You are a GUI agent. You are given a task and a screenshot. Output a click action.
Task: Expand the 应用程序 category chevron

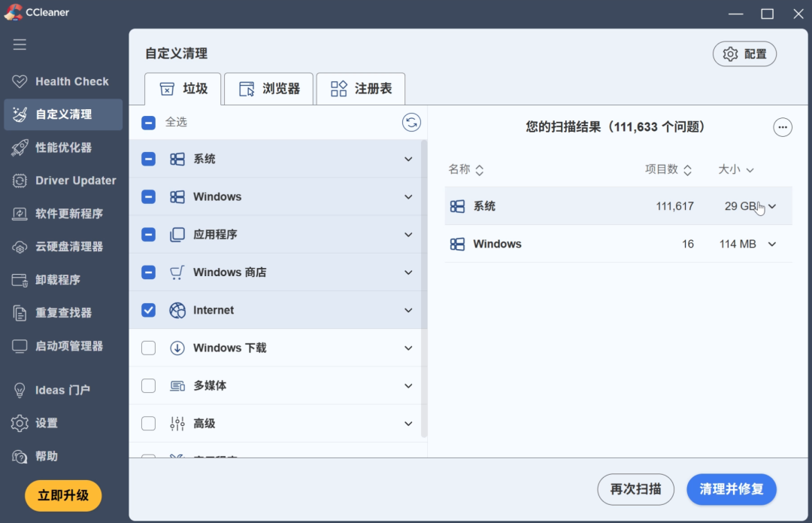tap(408, 235)
